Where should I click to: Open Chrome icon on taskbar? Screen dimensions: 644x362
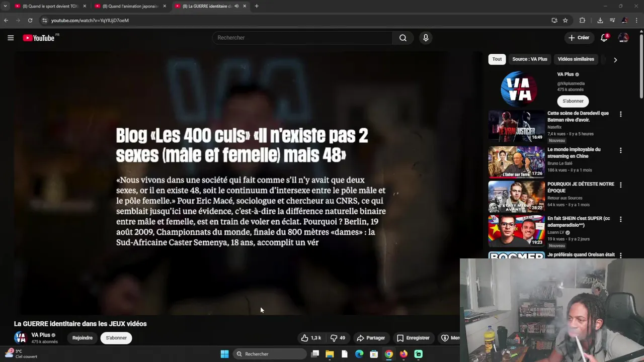pyautogui.click(x=389, y=354)
